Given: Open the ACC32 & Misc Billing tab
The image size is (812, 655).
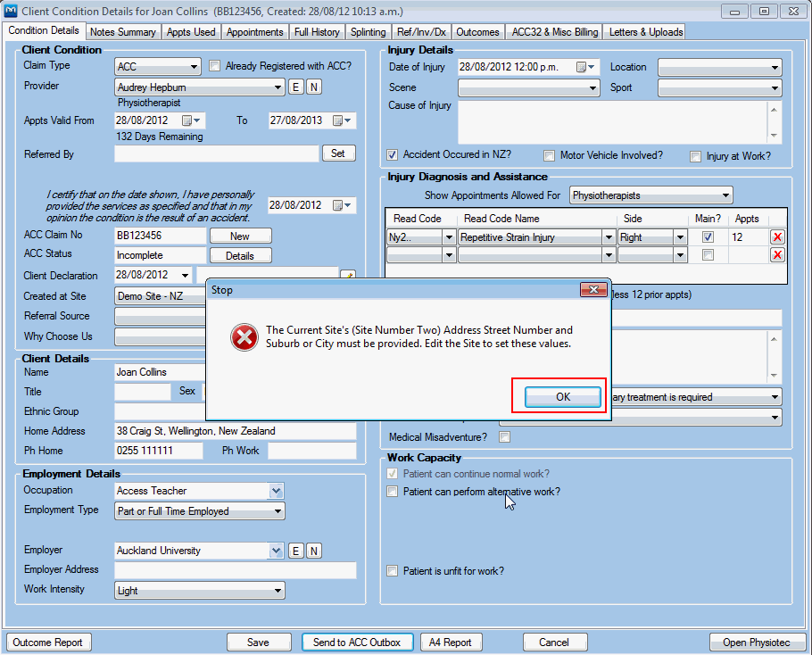Looking at the screenshot, I should (554, 32).
